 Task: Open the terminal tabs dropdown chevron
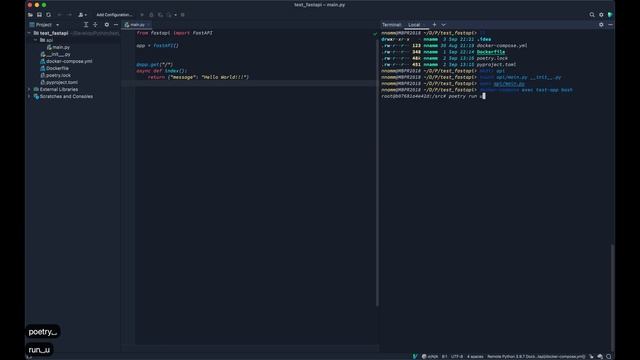[x=444, y=25]
